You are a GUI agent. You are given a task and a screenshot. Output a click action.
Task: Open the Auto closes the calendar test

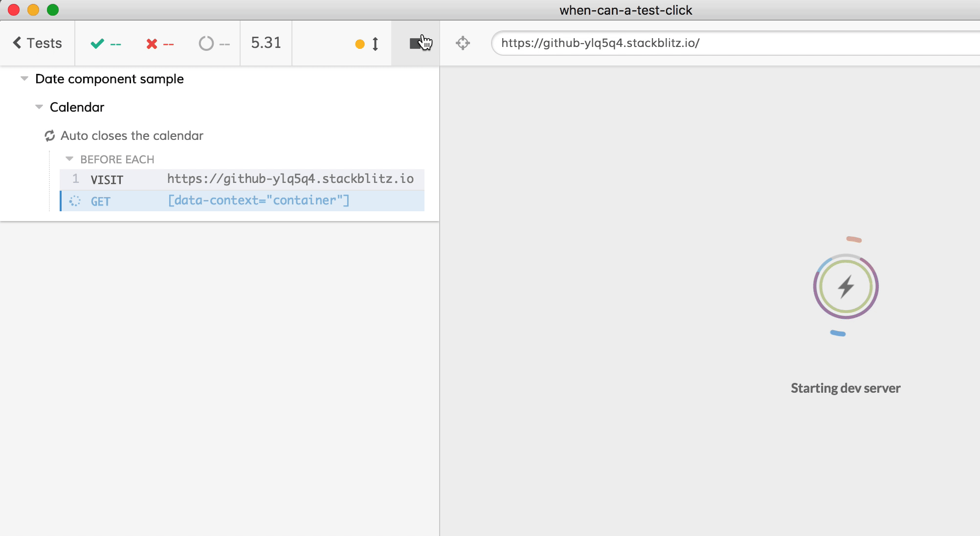132,136
